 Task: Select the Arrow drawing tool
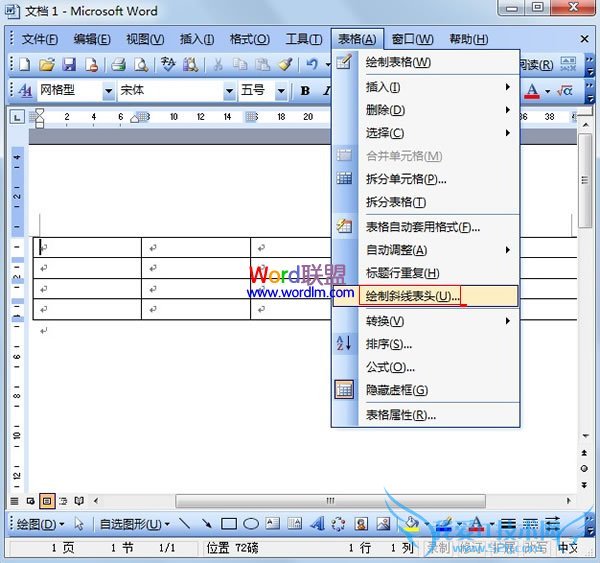(x=207, y=524)
